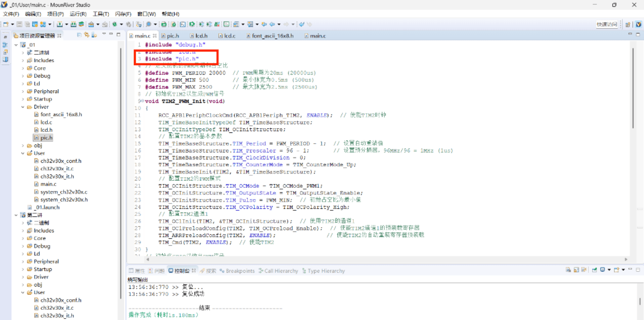This screenshot has height=320, width=644.
Task: Click the 快速访问 quick access box
Action: pos(606,24)
